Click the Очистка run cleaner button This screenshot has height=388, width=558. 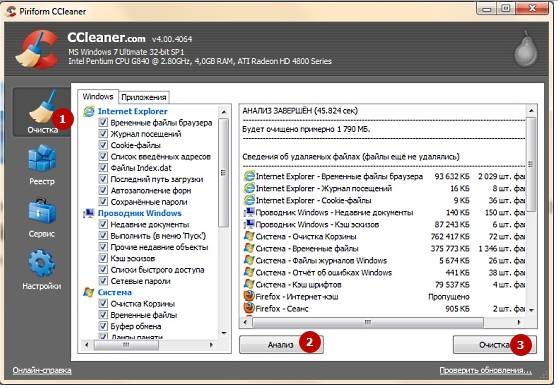495,345
